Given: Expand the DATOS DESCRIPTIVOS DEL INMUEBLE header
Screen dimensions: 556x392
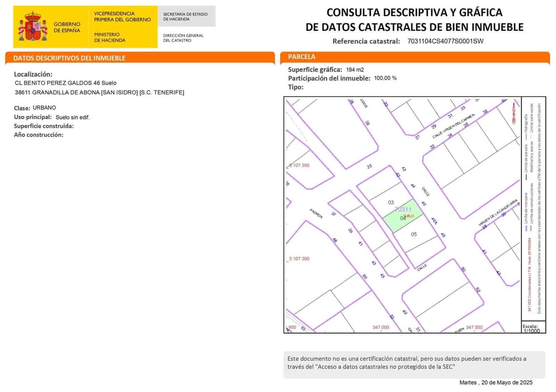Looking at the screenshot, I should point(69,58).
